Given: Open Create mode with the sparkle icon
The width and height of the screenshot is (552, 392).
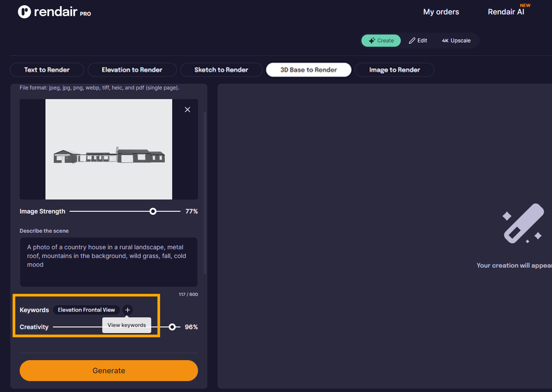Looking at the screenshot, I should click(x=372, y=40).
